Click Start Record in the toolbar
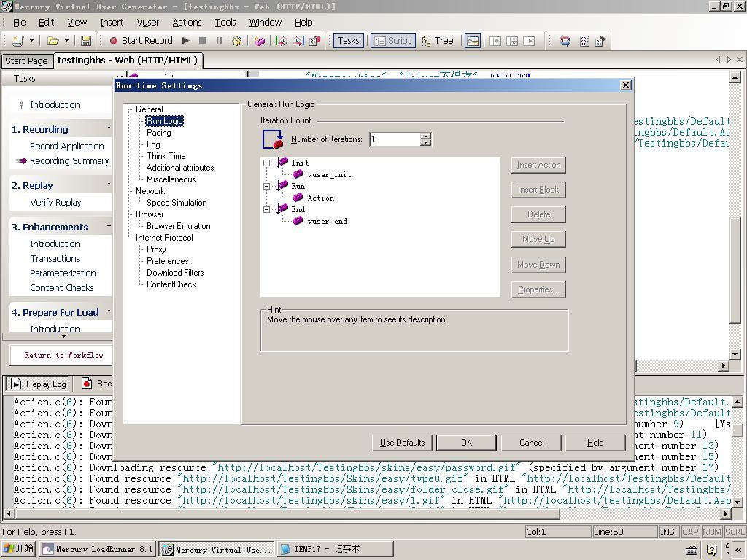The width and height of the screenshot is (747, 560). click(x=141, y=41)
